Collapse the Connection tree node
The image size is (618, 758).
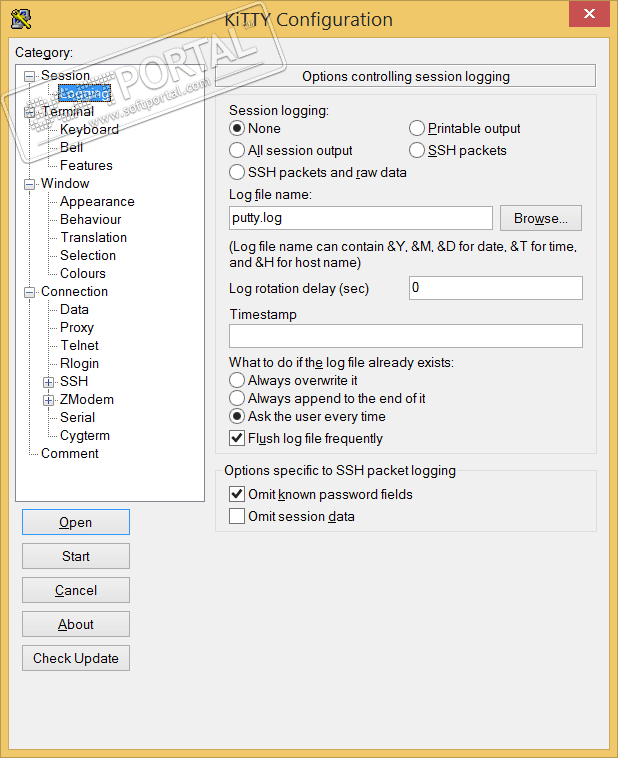point(29,292)
